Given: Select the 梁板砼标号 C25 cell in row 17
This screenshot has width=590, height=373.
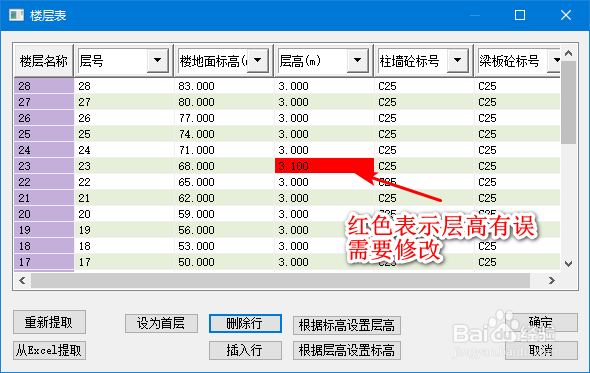Looking at the screenshot, I should tap(517, 262).
